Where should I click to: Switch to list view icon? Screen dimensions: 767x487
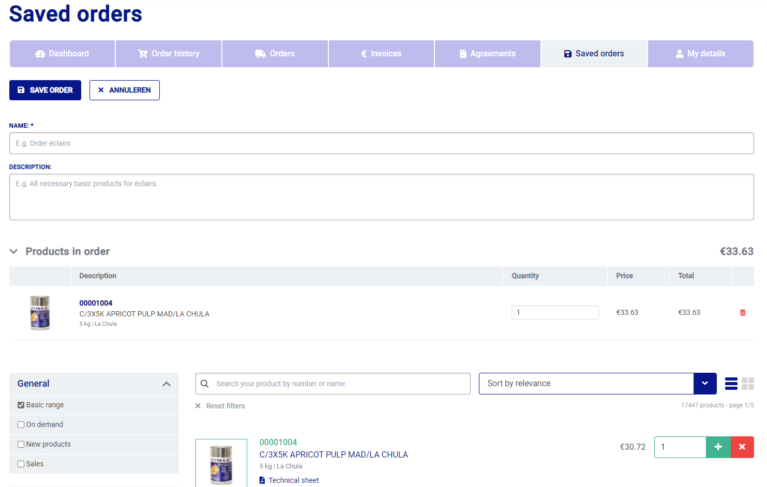731,384
